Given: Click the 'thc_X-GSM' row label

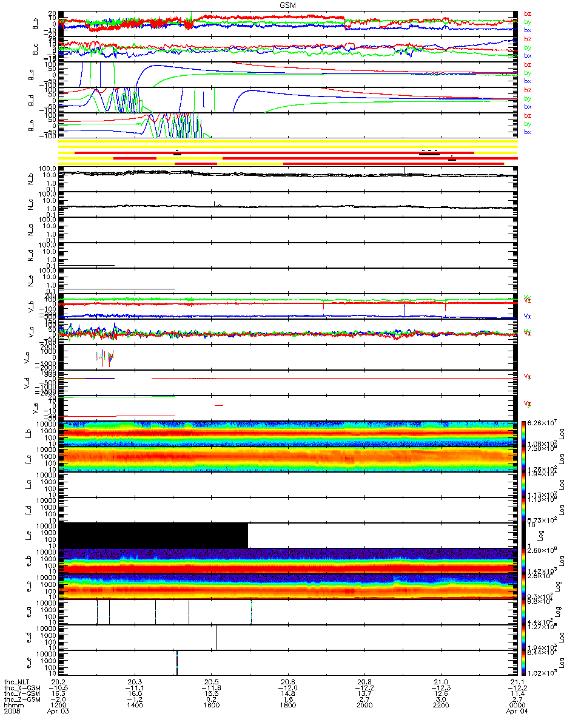Looking at the screenshot, I should coord(22,689).
